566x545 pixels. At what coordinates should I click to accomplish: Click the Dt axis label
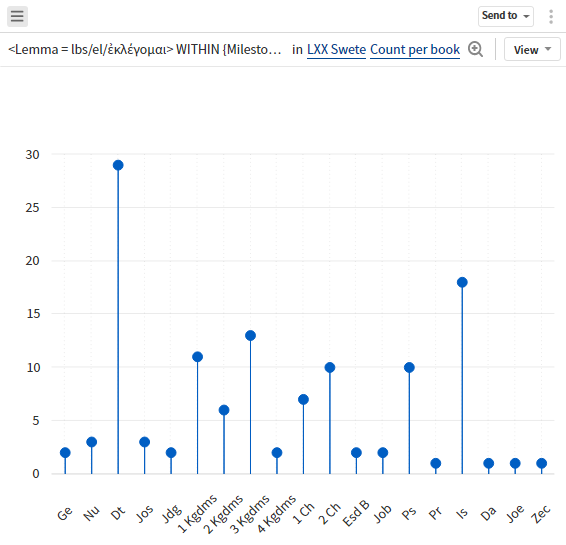coord(118,513)
